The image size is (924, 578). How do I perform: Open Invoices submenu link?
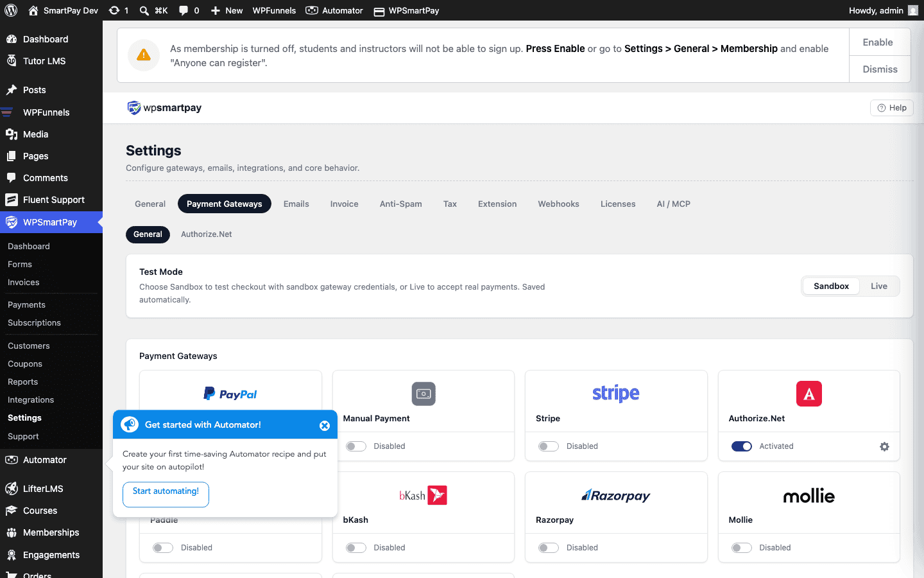point(24,282)
